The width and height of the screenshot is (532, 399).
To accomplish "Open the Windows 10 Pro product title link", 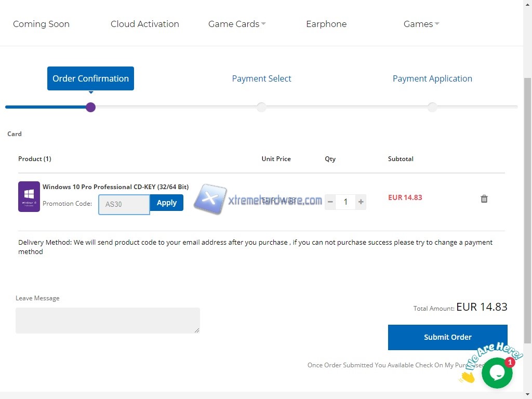I will pyautogui.click(x=115, y=187).
